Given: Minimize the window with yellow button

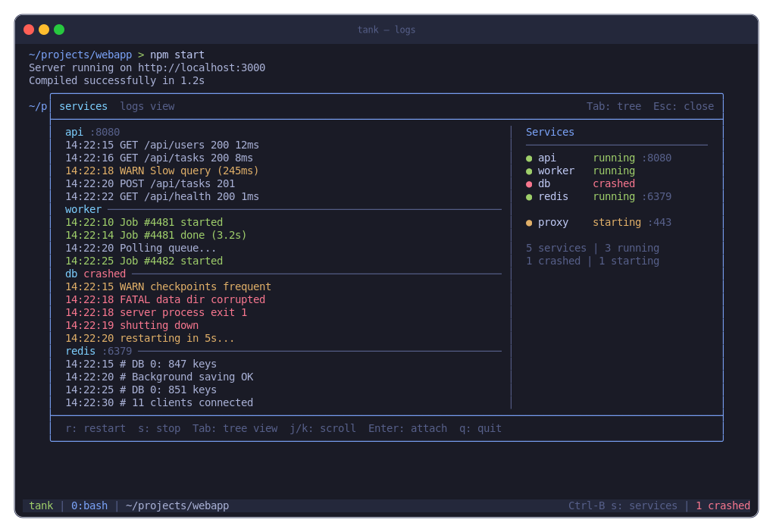Looking at the screenshot, I should [44, 30].
